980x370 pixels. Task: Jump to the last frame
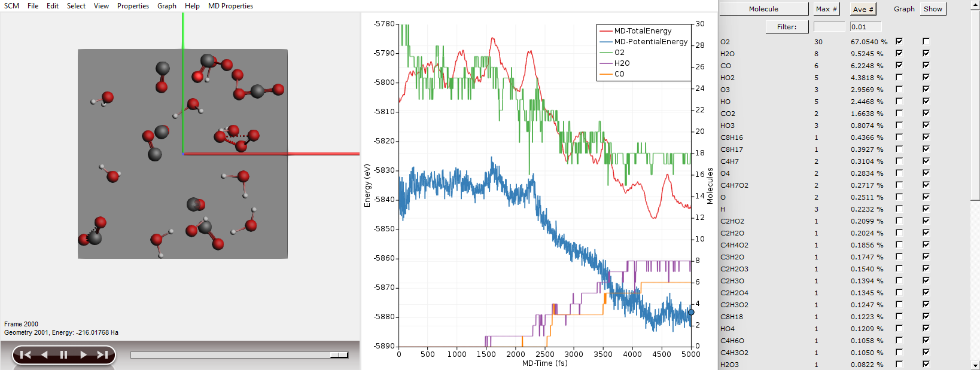(102, 355)
